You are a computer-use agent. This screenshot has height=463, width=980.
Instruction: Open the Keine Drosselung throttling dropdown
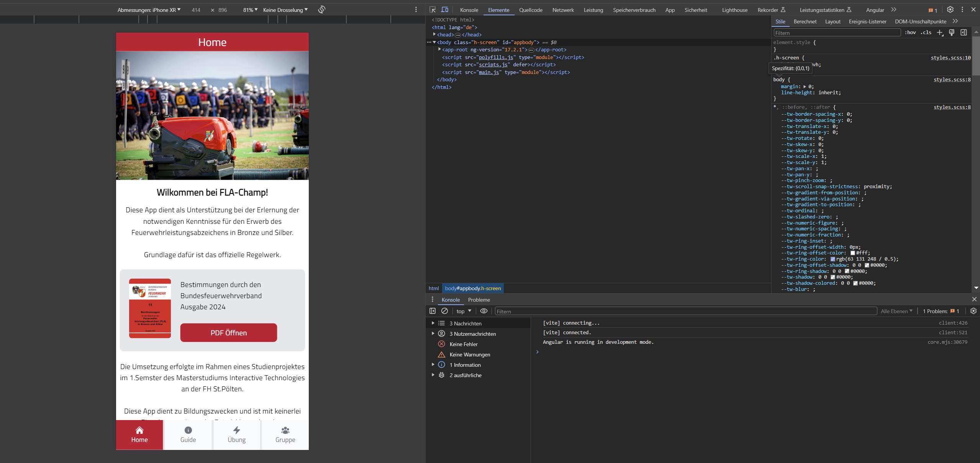pyautogui.click(x=285, y=10)
